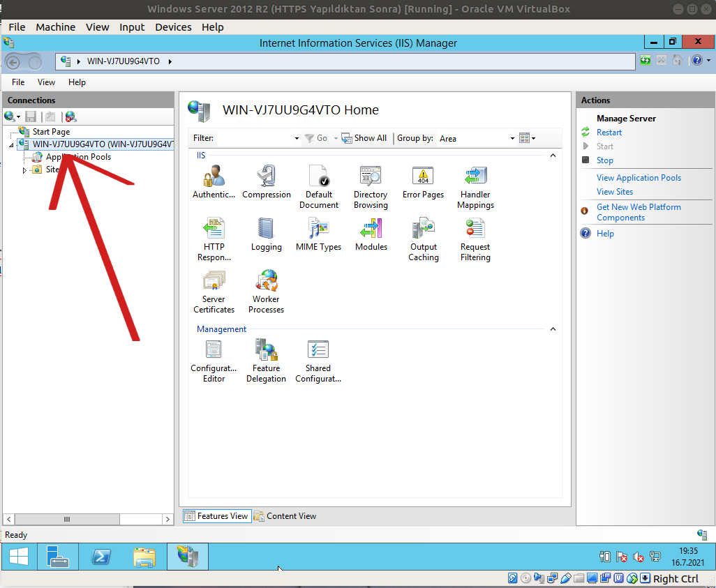Viewport: 716px width, 588px height.
Task: Launch PowerShell from the taskbar
Action: (x=101, y=557)
